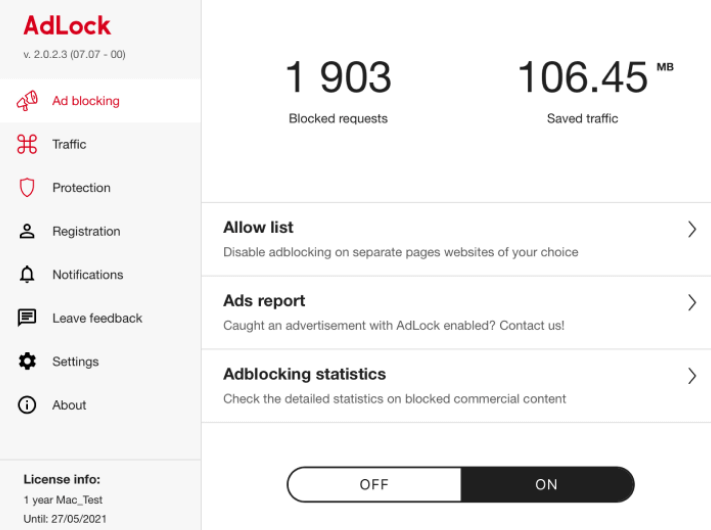711x530 pixels.
Task: Switch ad blocking to OFF
Action: [374, 484]
